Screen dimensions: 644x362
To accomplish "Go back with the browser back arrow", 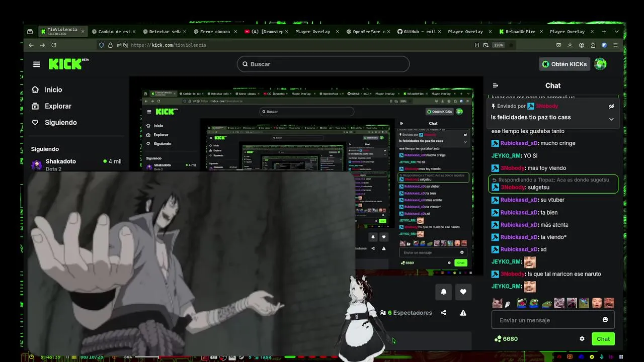I will pyautogui.click(x=31, y=45).
